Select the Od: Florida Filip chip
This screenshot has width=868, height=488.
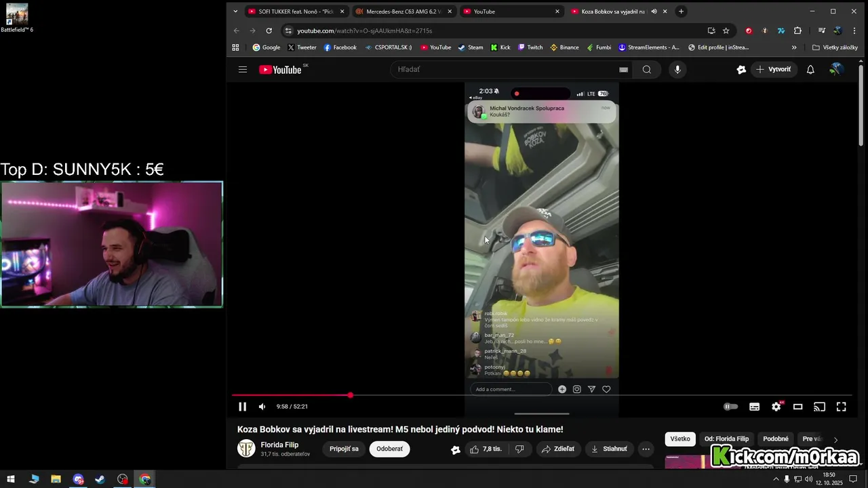pos(726,439)
